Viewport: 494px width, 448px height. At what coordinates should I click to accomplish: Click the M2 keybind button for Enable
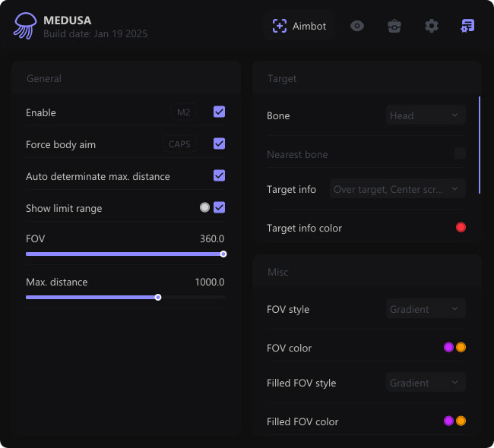(183, 112)
